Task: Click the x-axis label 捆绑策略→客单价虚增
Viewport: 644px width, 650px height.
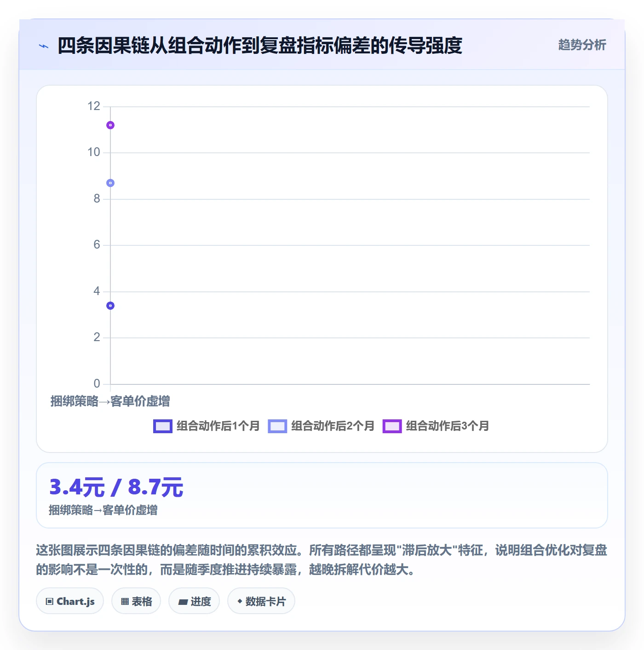Action: coord(110,401)
